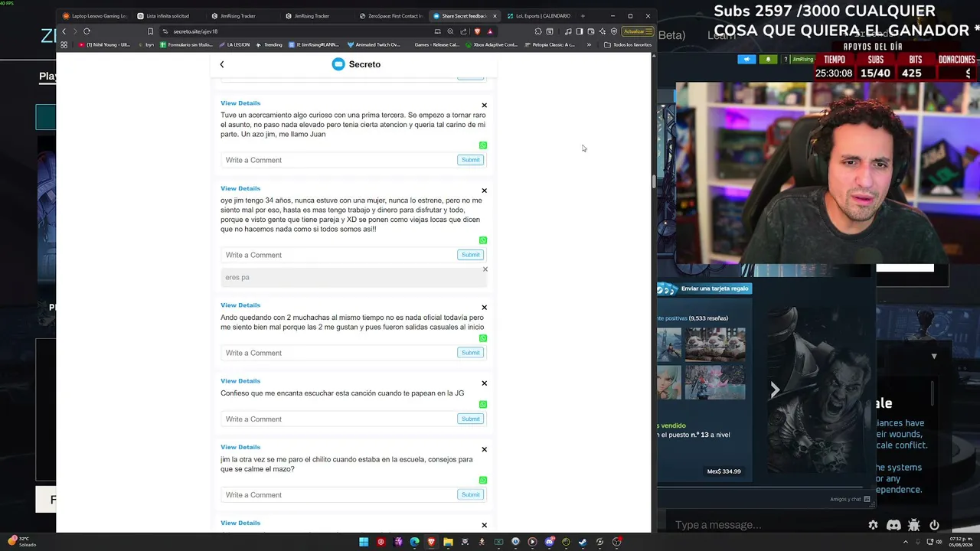The width and height of the screenshot is (980, 551).
Task: Close the Share Secret feedback tab
Action: pos(495,16)
